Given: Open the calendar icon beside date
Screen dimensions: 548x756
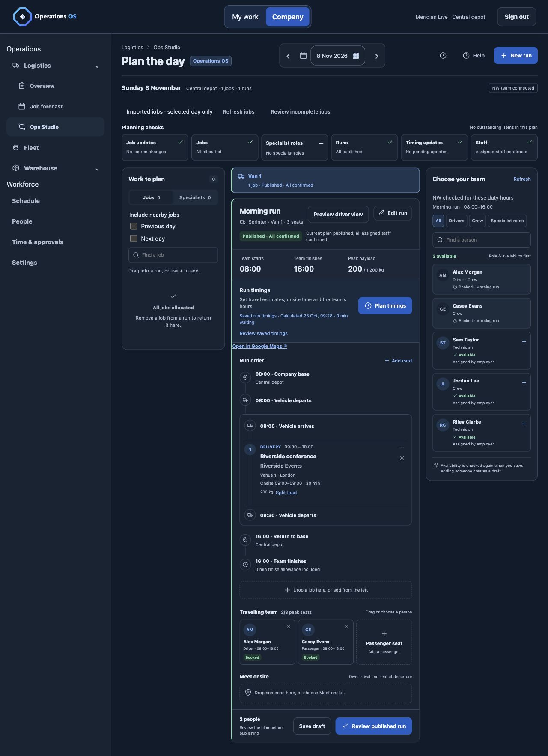Looking at the screenshot, I should point(303,56).
